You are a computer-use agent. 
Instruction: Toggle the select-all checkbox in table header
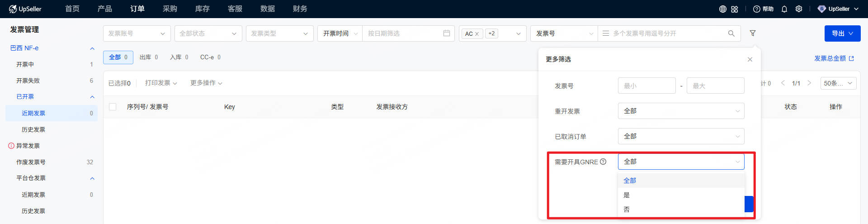click(113, 107)
